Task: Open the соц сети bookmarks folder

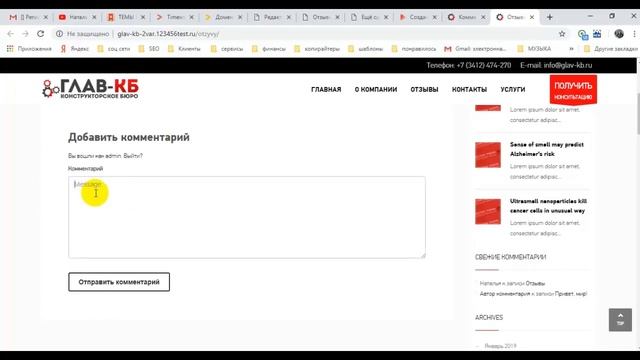Action: point(113,49)
